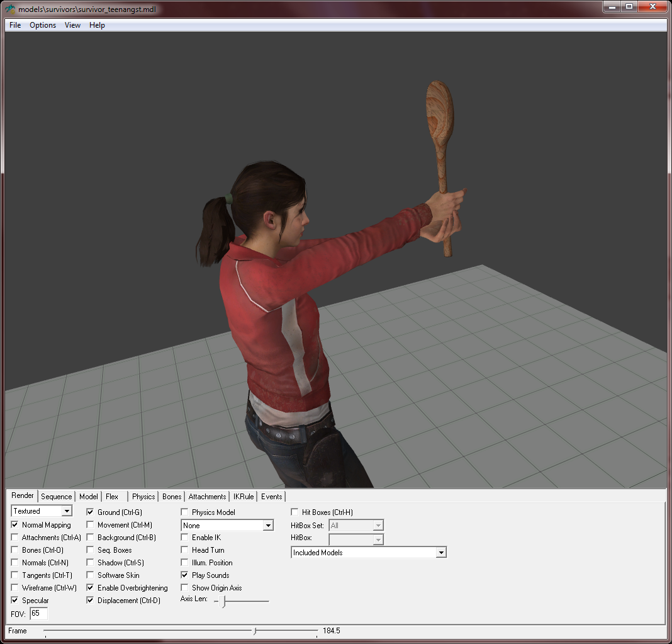Maximize the model viewer window

pyautogui.click(x=629, y=6)
